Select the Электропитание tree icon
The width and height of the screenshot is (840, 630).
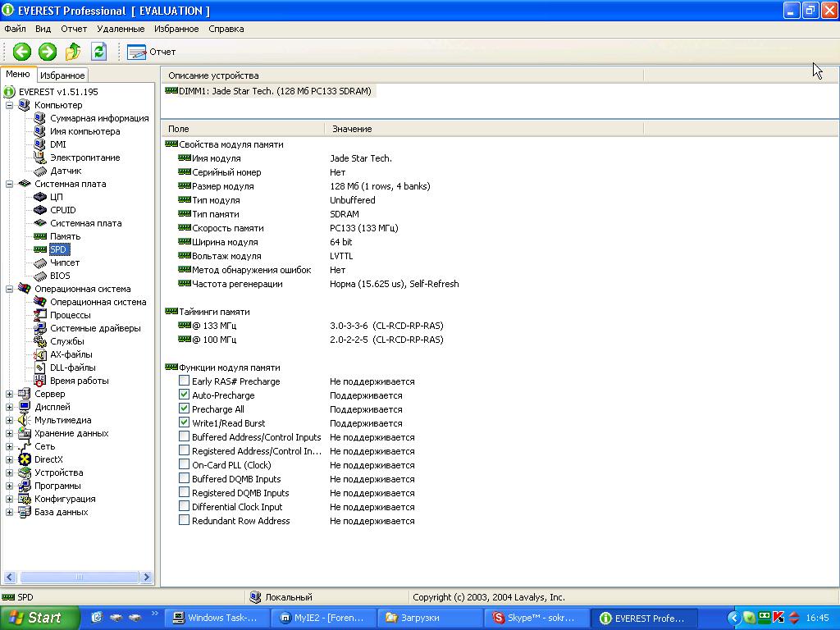[39, 157]
